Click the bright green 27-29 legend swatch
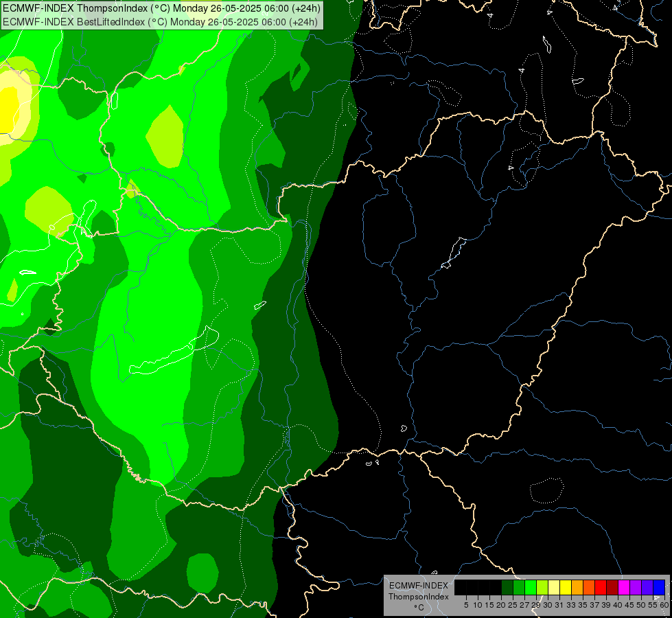 point(531,587)
